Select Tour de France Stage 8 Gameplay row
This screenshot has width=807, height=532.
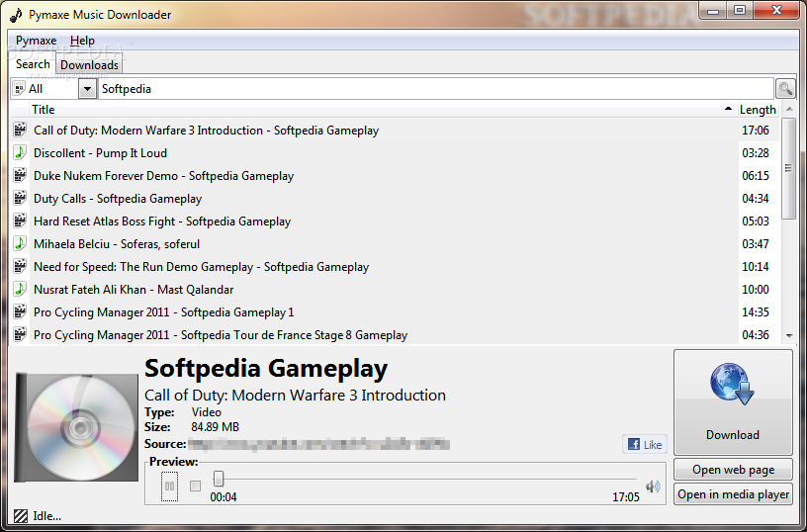(395, 335)
